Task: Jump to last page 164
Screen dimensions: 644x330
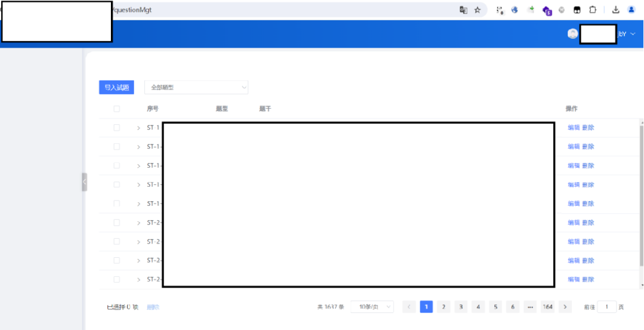Action: [547, 307]
